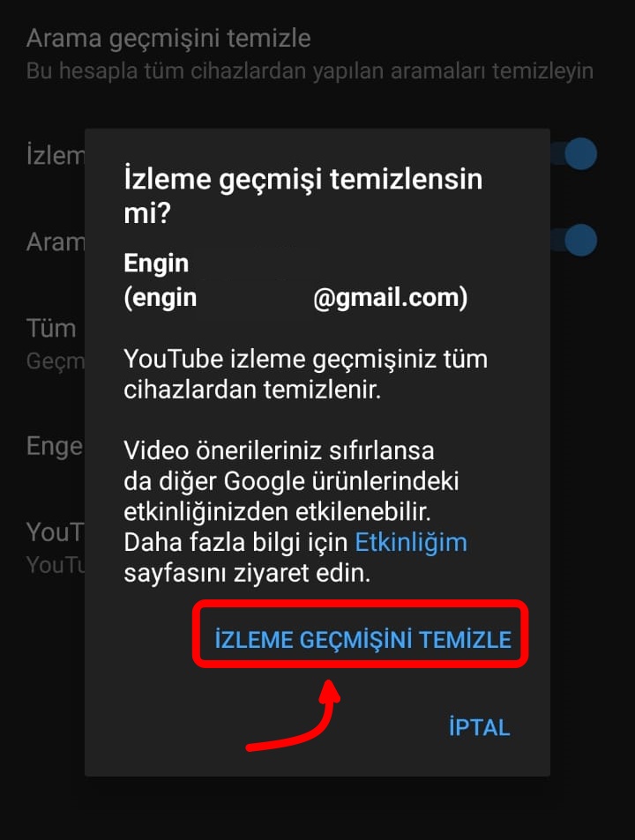Open the Etkinliğim link
Screen dimensions: 635x840
click(x=411, y=542)
